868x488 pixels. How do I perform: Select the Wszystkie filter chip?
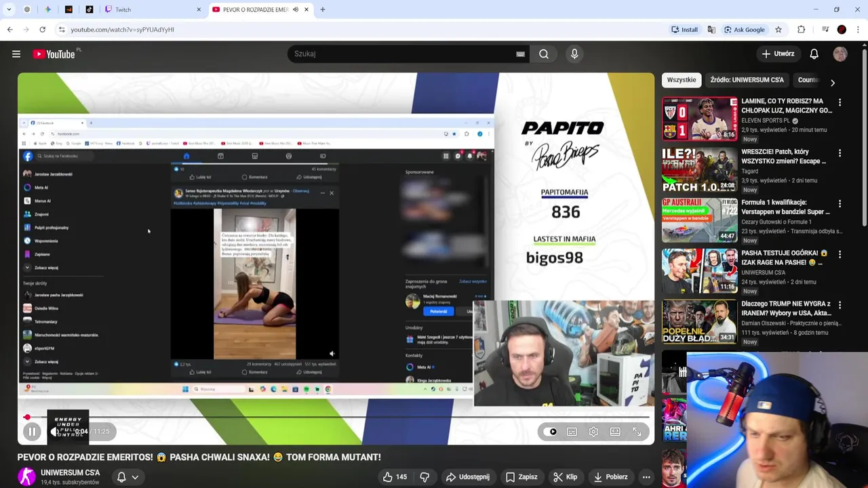click(x=681, y=80)
